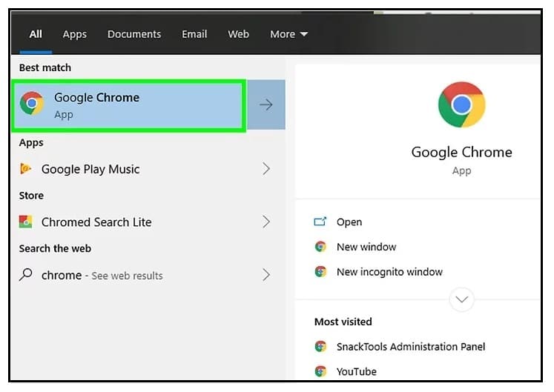Open the More dropdown menu

tap(288, 34)
